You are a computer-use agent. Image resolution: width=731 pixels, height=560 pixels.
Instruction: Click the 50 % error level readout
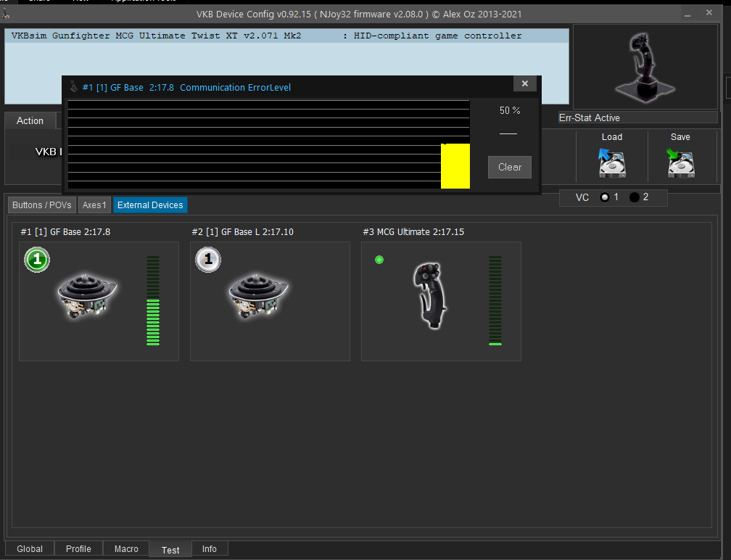510,110
